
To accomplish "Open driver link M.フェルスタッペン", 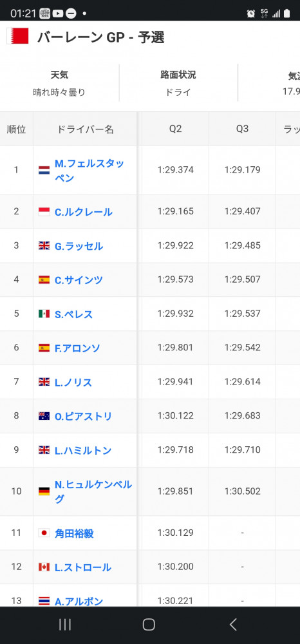I will (89, 171).
